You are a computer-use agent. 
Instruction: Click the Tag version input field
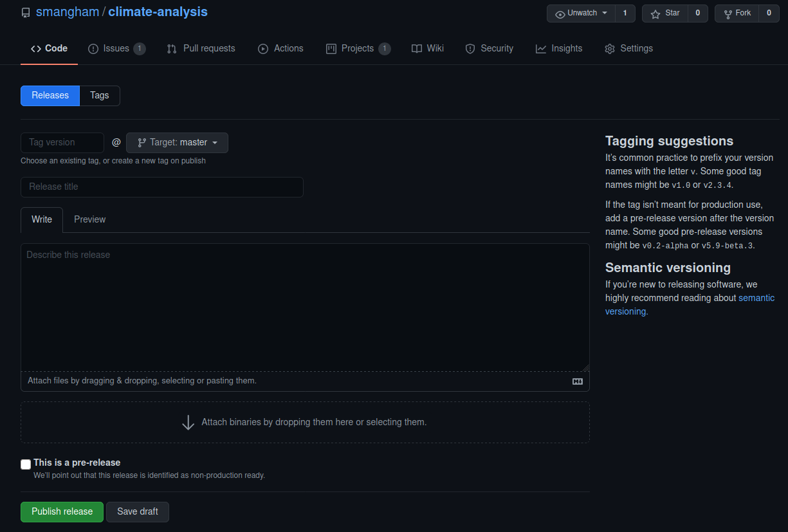click(x=62, y=143)
